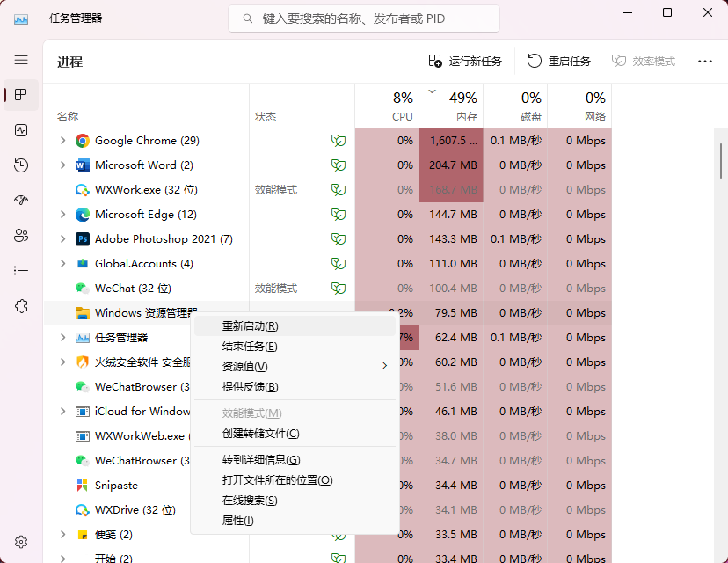Expand the Adobe Photoshop 2021 process group
The height and width of the screenshot is (563, 728).
tap(62, 238)
